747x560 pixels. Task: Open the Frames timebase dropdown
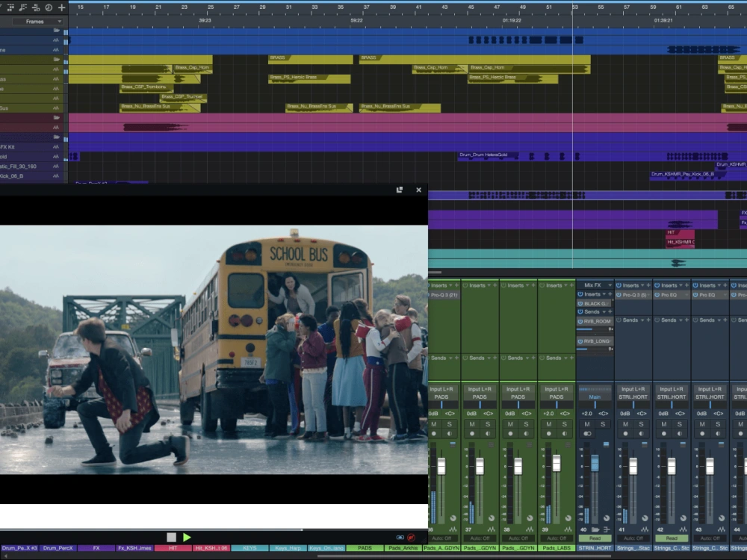coord(37,22)
